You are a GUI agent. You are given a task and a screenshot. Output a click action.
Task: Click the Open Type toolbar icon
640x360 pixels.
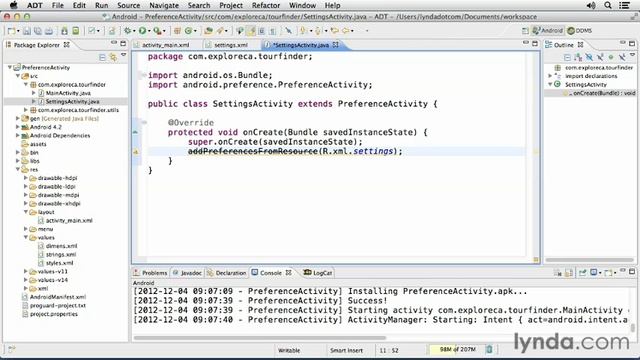click(x=208, y=31)
